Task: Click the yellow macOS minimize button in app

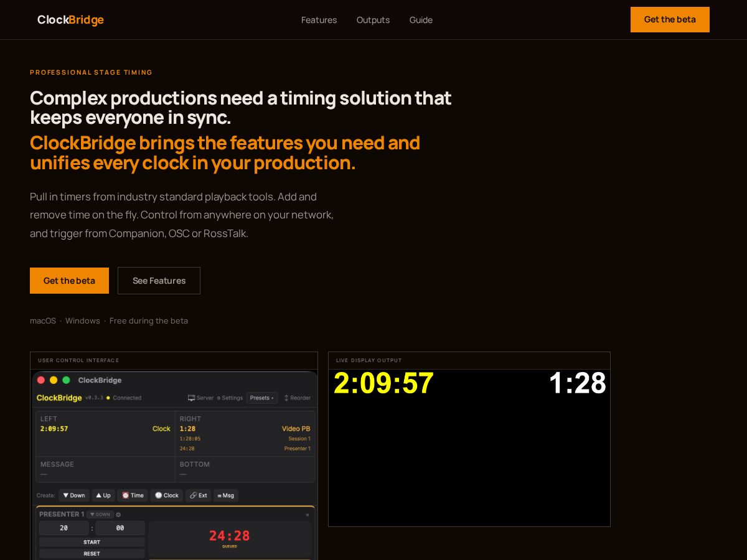Action: click(x=54, y=380)
